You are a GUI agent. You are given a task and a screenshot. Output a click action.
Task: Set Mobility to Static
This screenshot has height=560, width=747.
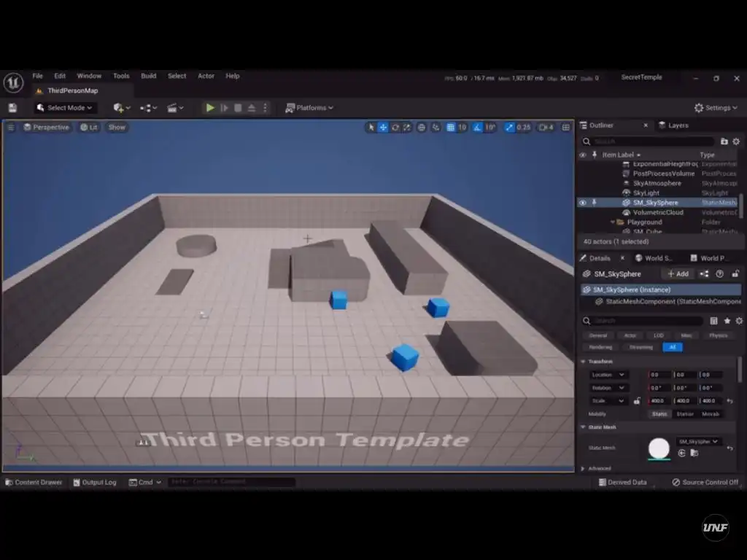point(659,414)
